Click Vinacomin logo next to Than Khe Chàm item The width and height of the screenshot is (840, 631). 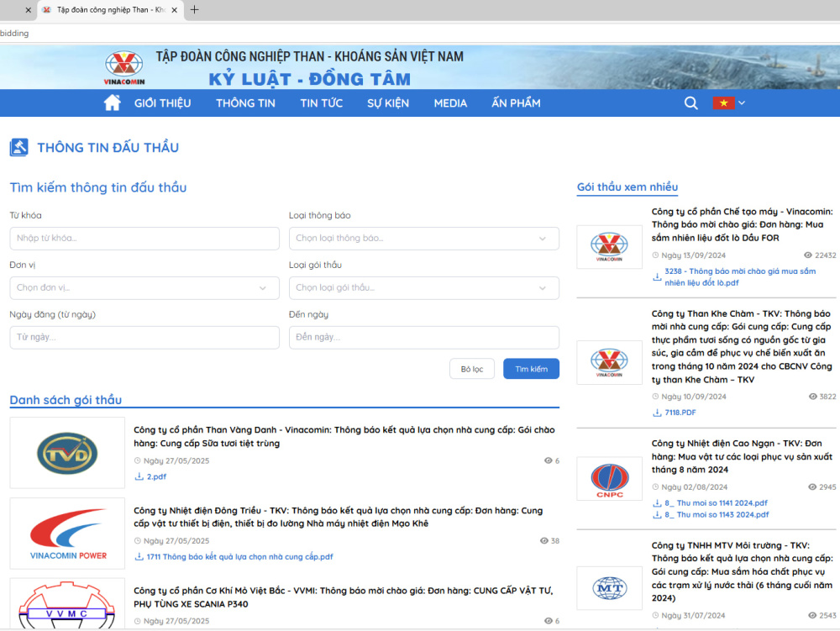point(610,363)
